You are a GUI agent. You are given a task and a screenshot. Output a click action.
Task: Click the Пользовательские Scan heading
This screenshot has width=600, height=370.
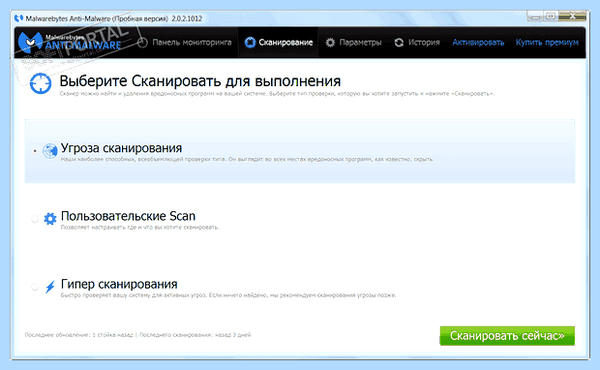128,216
